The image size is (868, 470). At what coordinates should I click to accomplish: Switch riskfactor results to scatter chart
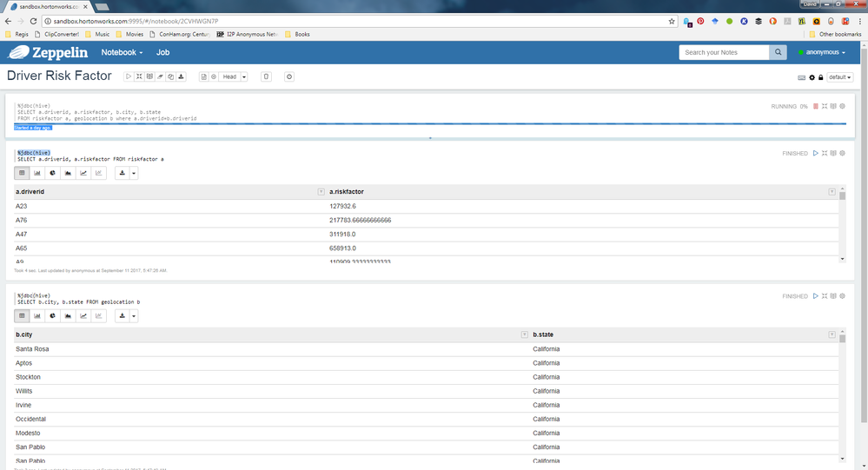click(x=98, y=173)
